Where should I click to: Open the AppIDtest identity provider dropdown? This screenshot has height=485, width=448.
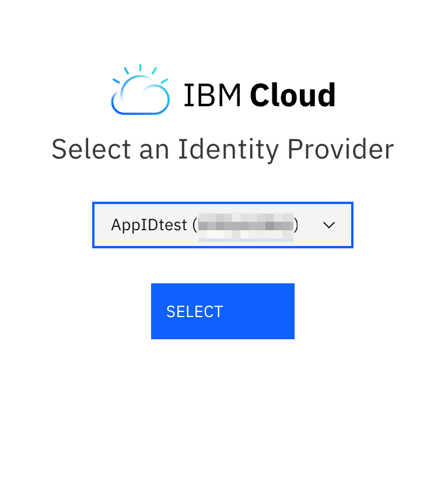pyautogui.click(x=223, y=225)
